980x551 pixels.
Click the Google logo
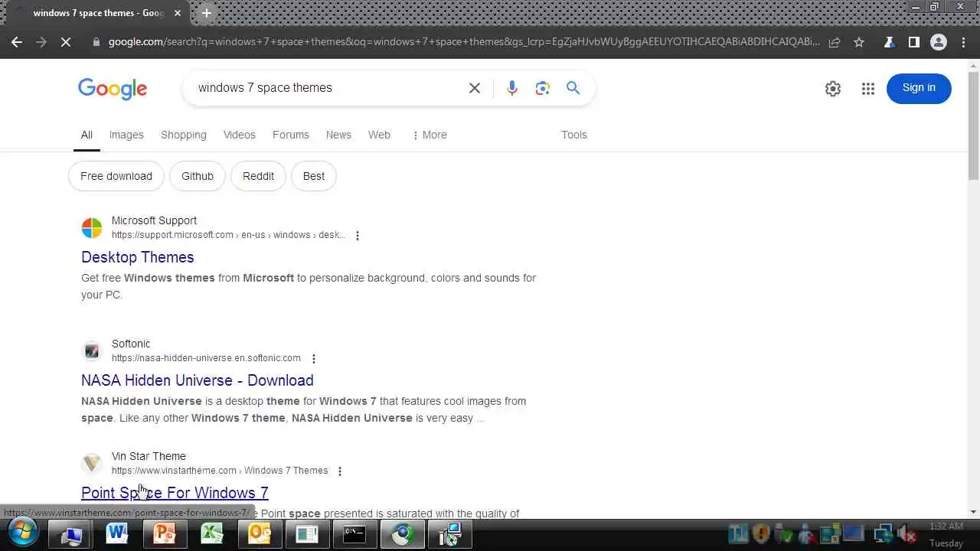[113, 89]
